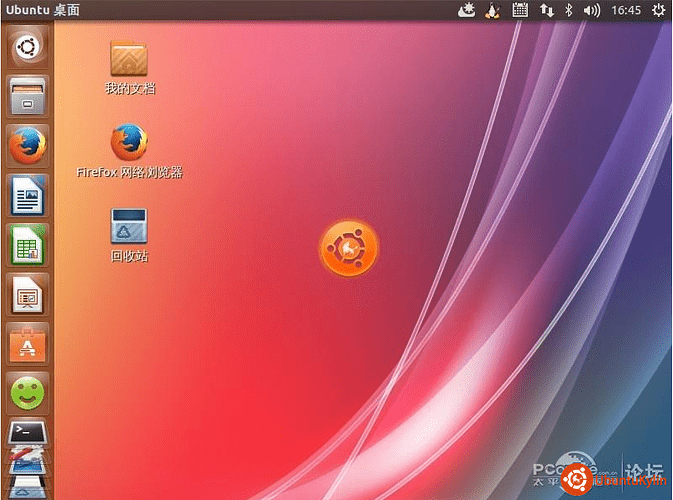Open Ubuntu Software Center
The height and width of the screenshot is (500, 673).
pyautogui.click(x=27, y=343)
